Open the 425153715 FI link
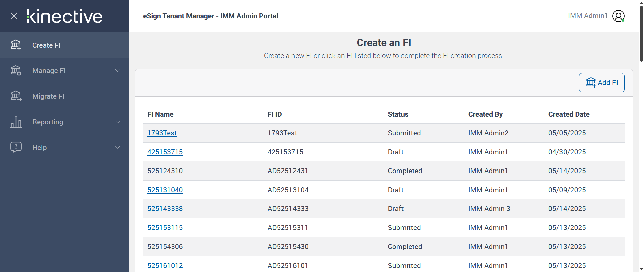Image resolution: width=644 pixels, height=272 pixels. point(165,152)
